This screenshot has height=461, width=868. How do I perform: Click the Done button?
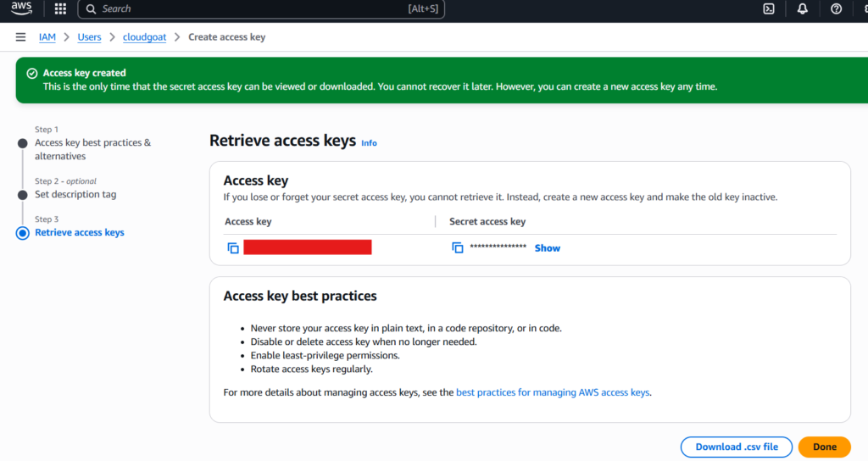824,447
